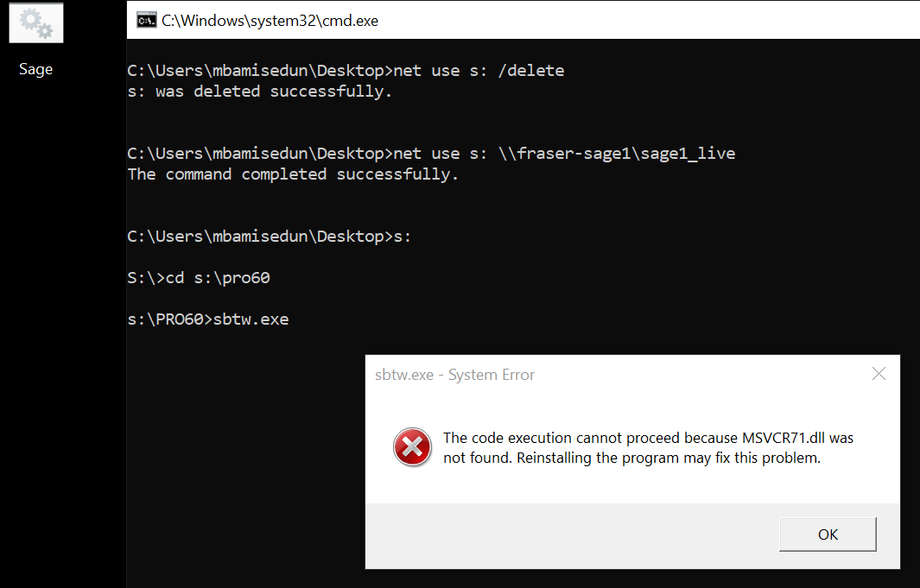Click the 'cd s:\pro60' command line
This screenshot has height=588, width=920.
(x=199, y=278)
